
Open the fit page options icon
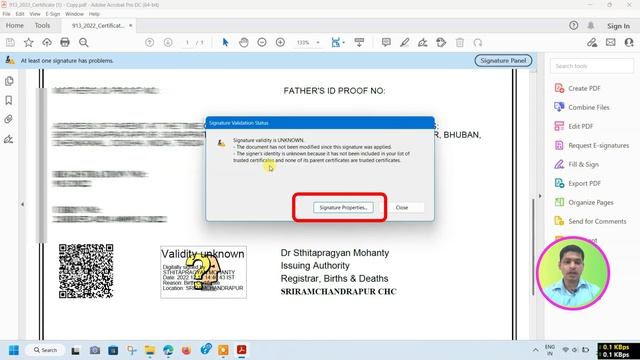tap(337, 42)
